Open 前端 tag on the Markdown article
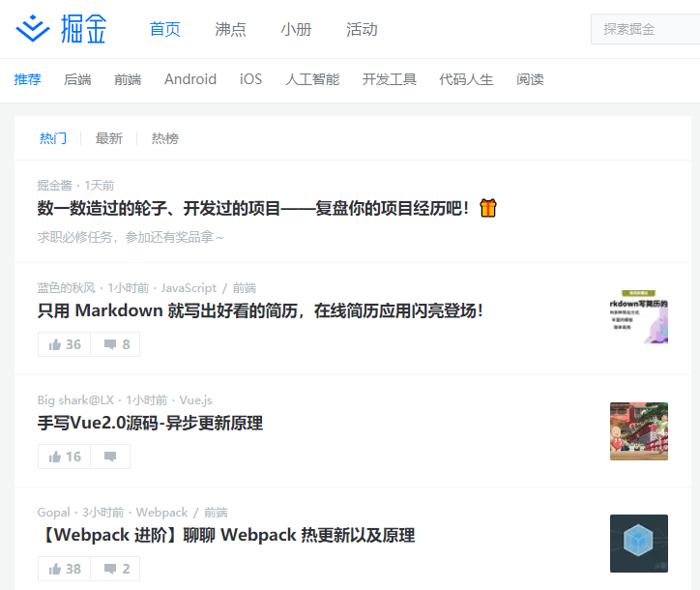The height and width of the screenshot is (590, 700). [x=245, y=288]
